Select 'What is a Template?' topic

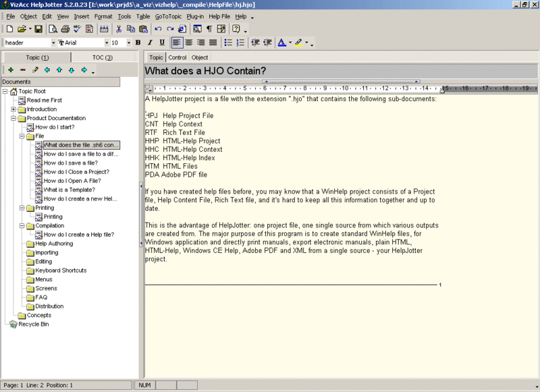(70, 190)
